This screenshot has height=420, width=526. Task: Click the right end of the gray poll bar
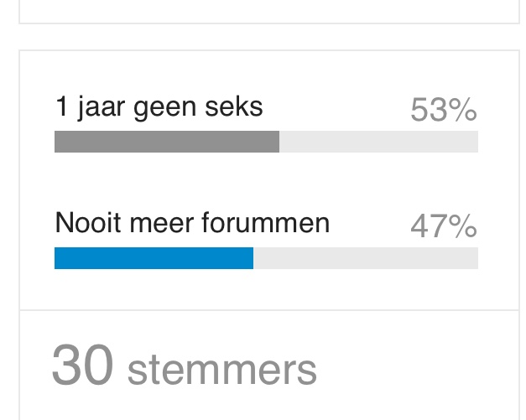[277, 142]
